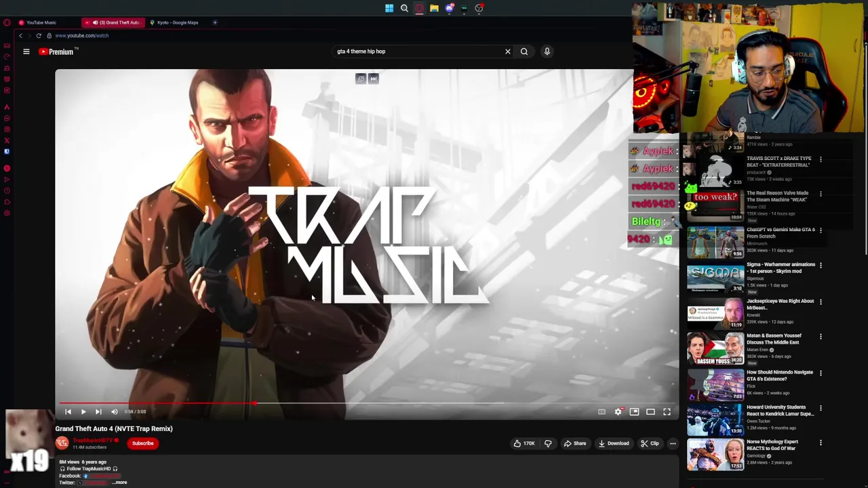Open options menu for Jacksepticeye video
The width and height of the screenshot is (868, 488).
tap(821, 302)
